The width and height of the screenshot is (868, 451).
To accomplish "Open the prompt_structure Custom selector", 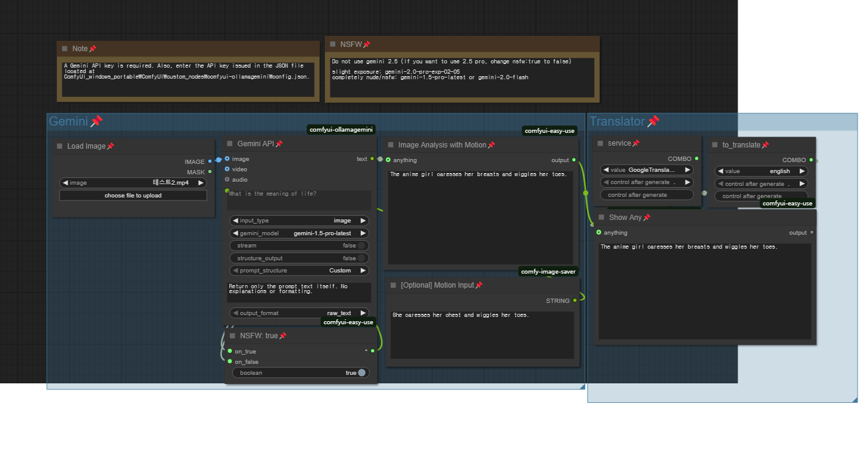I will pos(299,271).
